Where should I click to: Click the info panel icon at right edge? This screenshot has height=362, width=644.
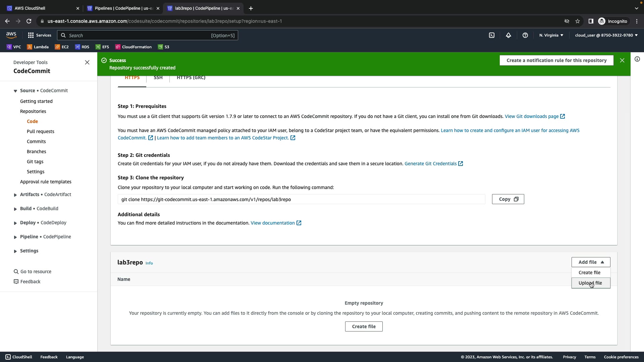tap(637, 59)
